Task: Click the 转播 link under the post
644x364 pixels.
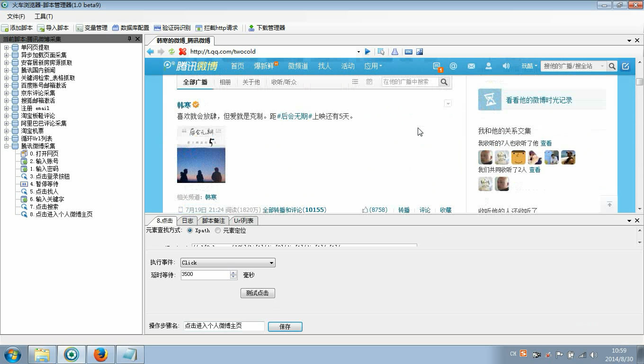Action: (404, 209)
